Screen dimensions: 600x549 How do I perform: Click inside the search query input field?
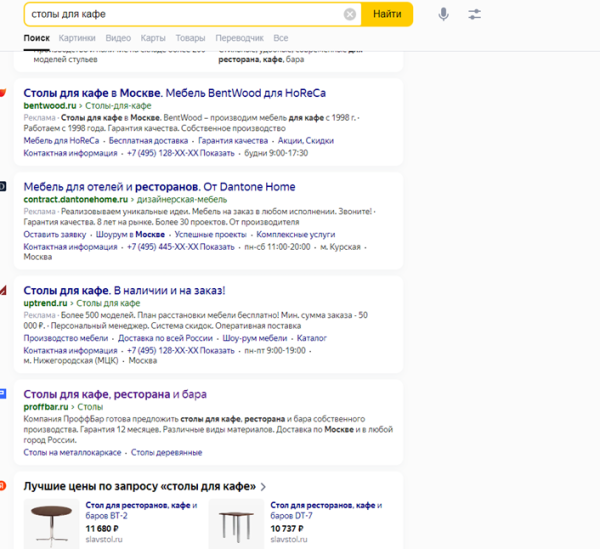tap(180, 15)
